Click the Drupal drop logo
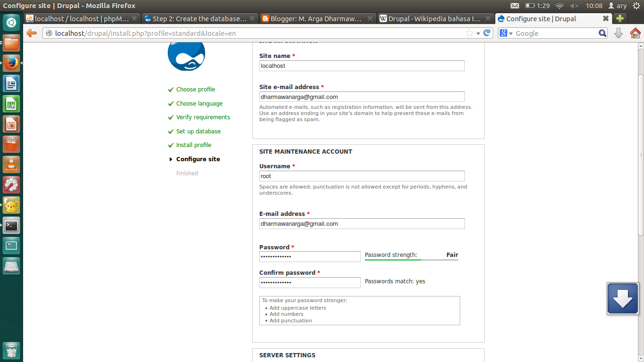 (x=186, y=56)
